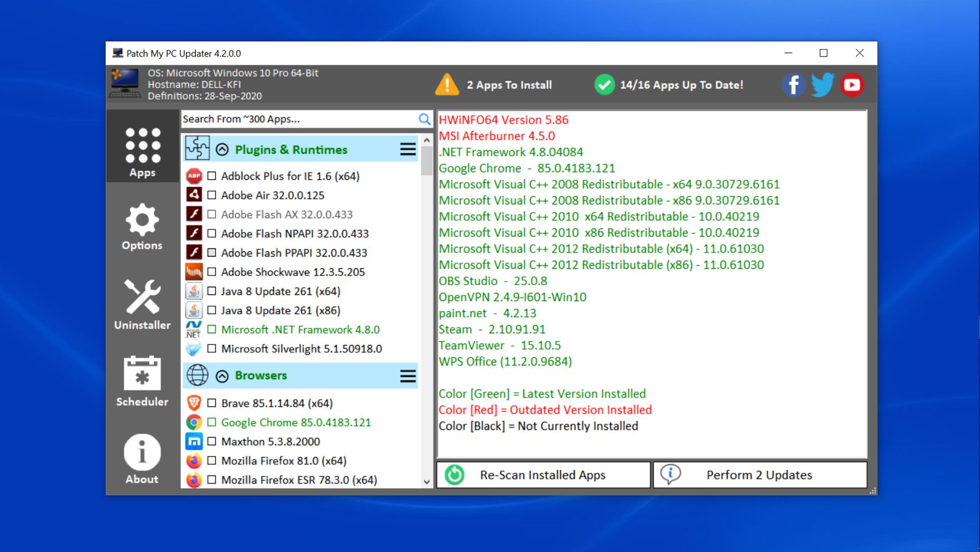
Task: Click the app list scroll-up arrow
Action: (427, 140)
